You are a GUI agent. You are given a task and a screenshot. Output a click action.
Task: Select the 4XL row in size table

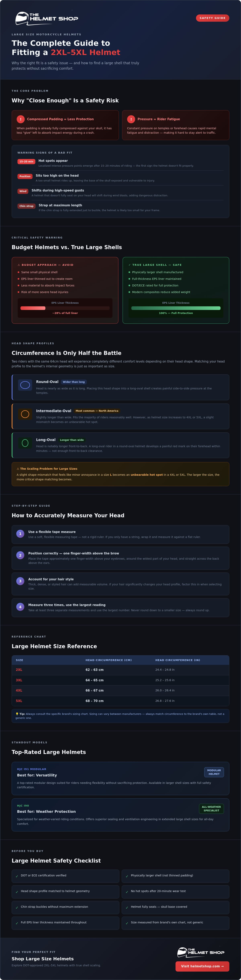[x=120, y=690]
